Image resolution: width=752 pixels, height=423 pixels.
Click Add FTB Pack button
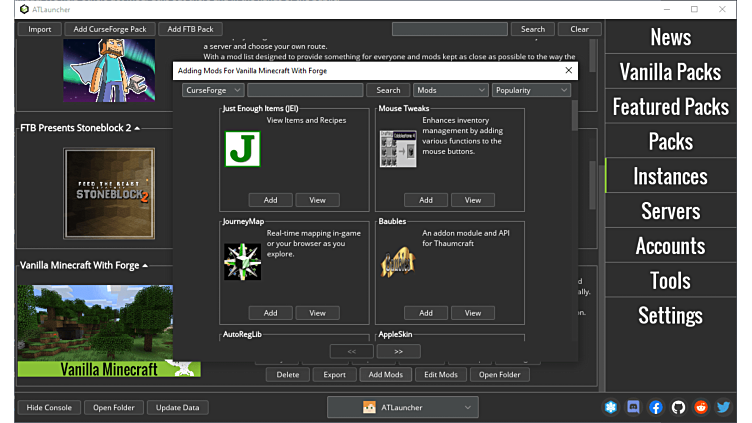190,29
